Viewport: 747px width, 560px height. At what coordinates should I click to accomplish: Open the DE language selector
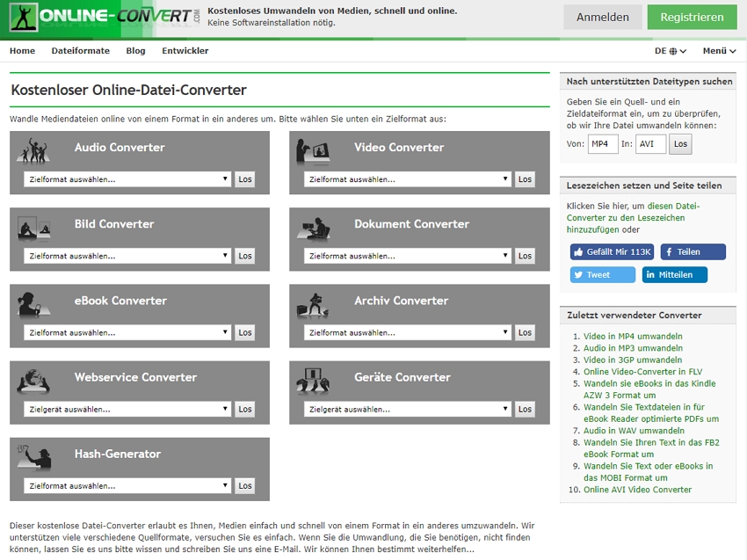670,51
